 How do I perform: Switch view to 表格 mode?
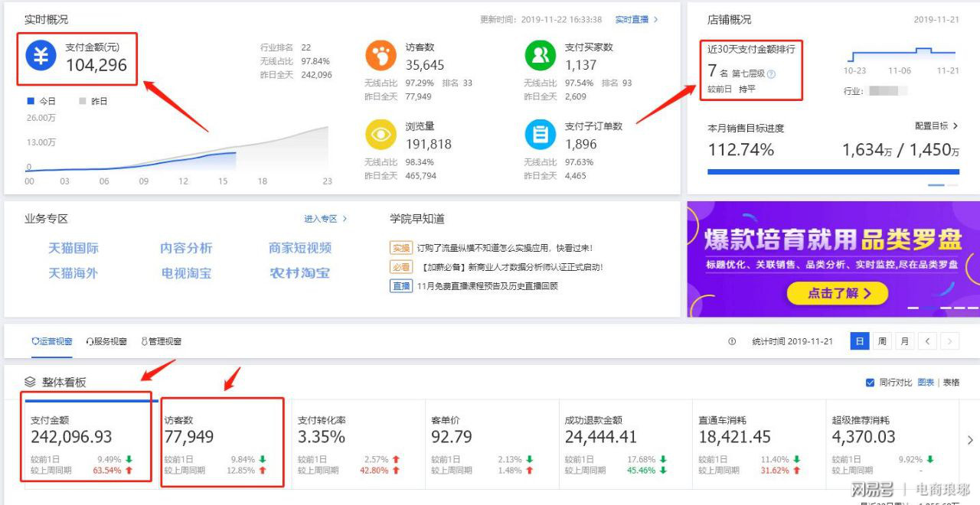951,383
